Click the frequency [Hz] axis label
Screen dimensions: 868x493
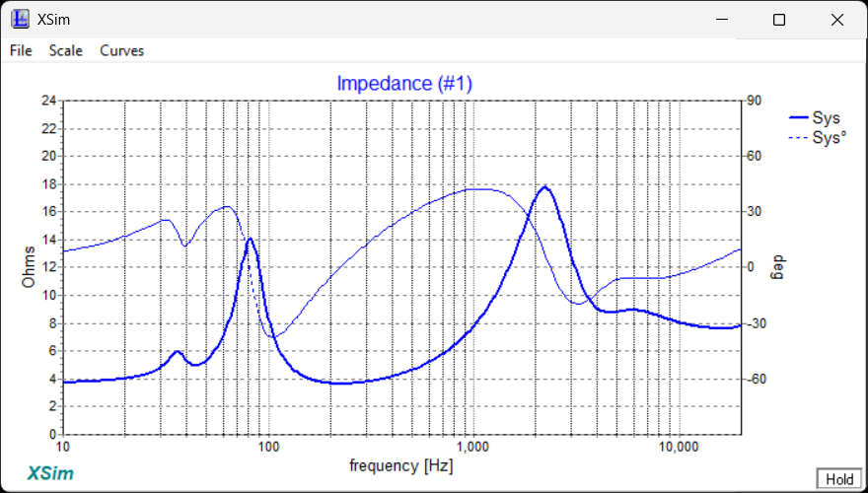click(x=400, y=465)
